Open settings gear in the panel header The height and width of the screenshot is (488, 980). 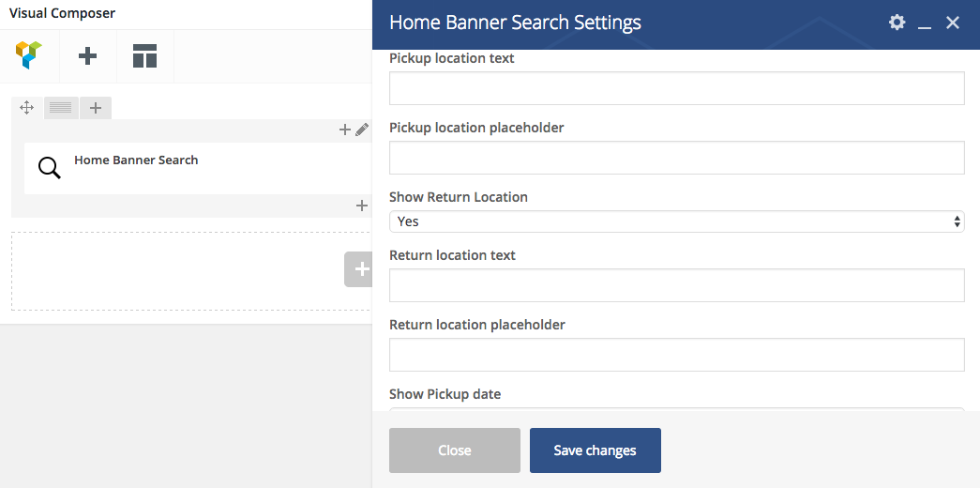coord(897,23)
